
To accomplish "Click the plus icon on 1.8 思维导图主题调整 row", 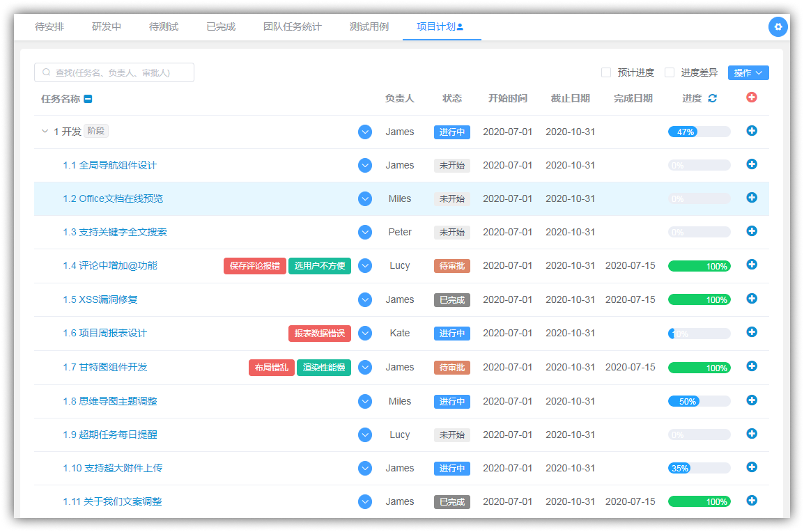I will [x=751, y=400].
